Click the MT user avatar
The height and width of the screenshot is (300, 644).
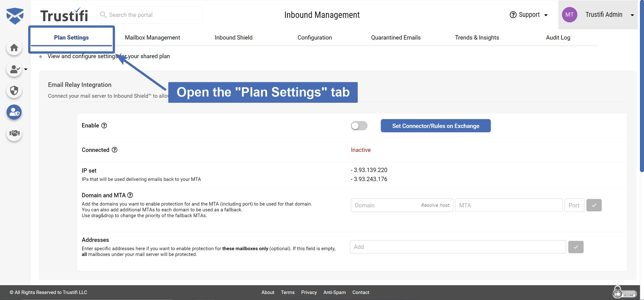[570, 15]
